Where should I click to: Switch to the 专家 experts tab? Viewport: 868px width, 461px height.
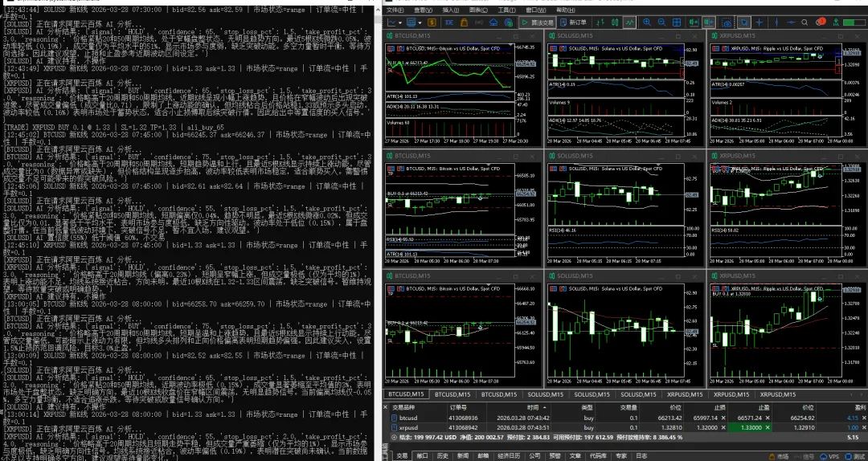tap(621, 456)
